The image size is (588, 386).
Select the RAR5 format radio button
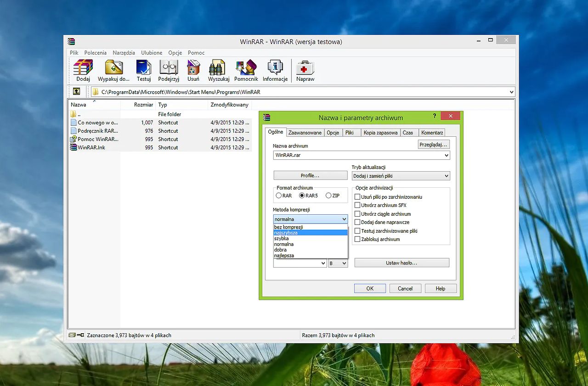pos(302,196)
